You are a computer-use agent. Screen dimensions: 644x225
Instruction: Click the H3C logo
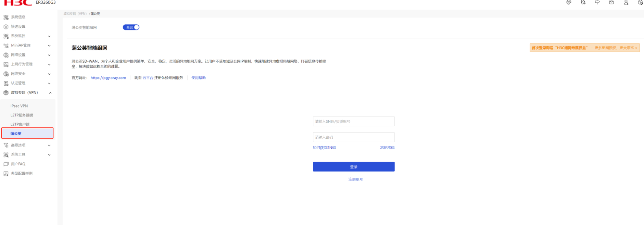pyautogui.click(x=18, y=3)
